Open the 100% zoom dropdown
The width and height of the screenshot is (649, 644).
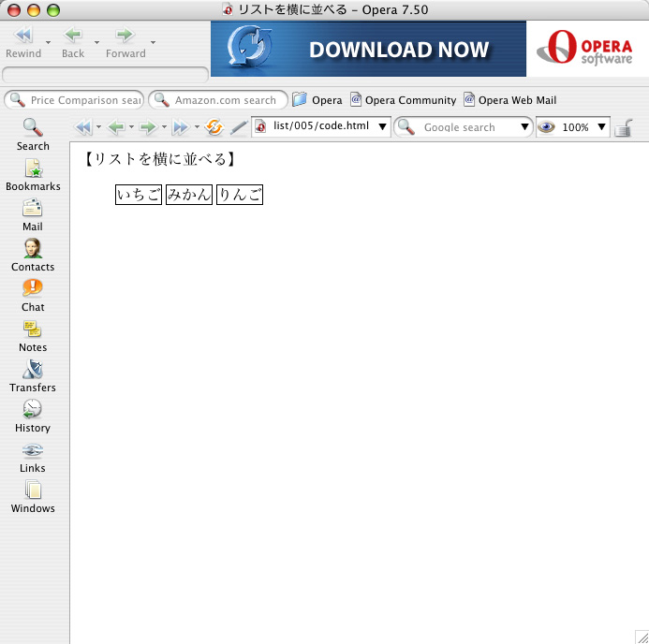coord(601,126)
